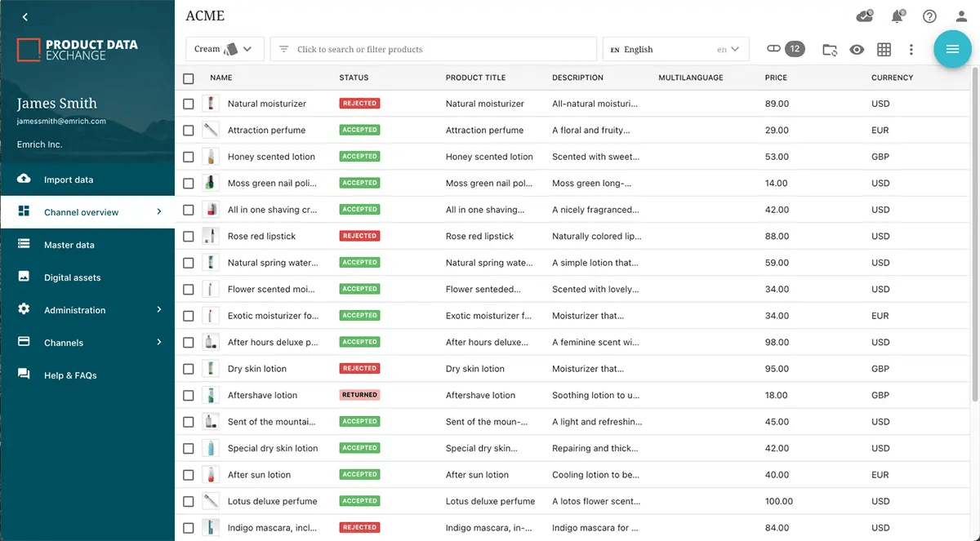
Task: Click RETURNED status badge for Aftershave lotion
Action: point(360,395)
